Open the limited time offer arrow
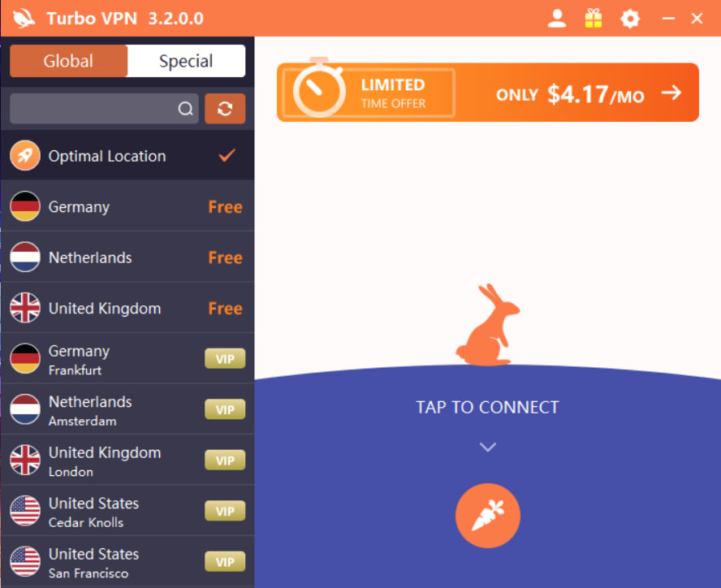 pyautogui.click(x=671, y=93)
